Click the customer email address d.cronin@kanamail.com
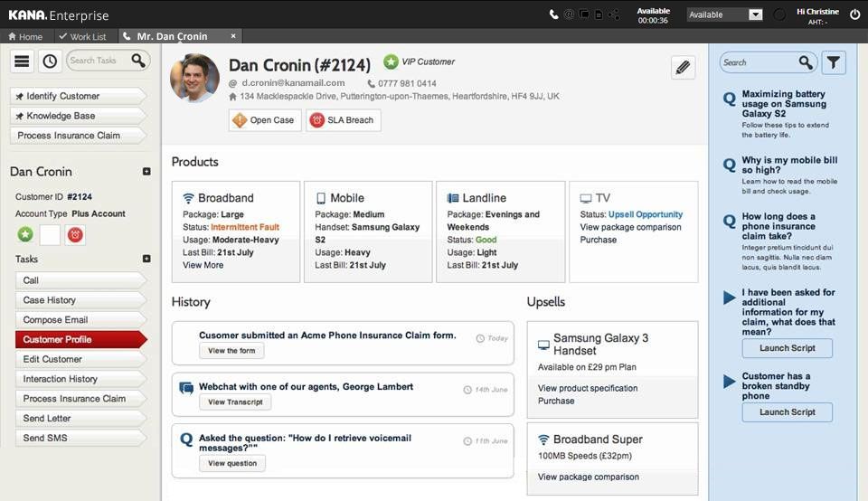 293,83
